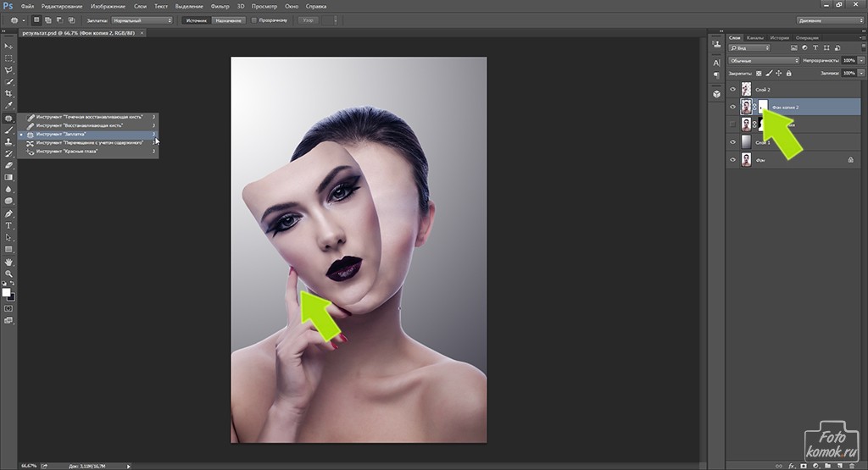Open the Изображение menu

click(108, 6)
